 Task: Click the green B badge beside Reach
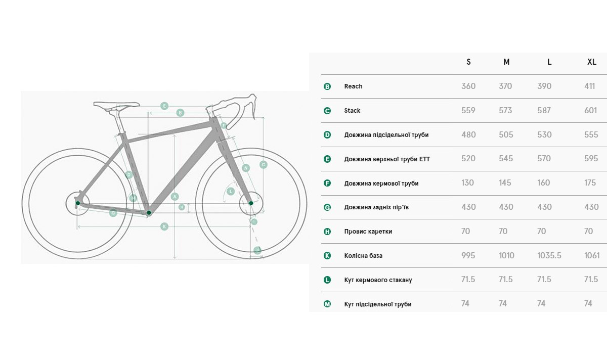point(327,86)
